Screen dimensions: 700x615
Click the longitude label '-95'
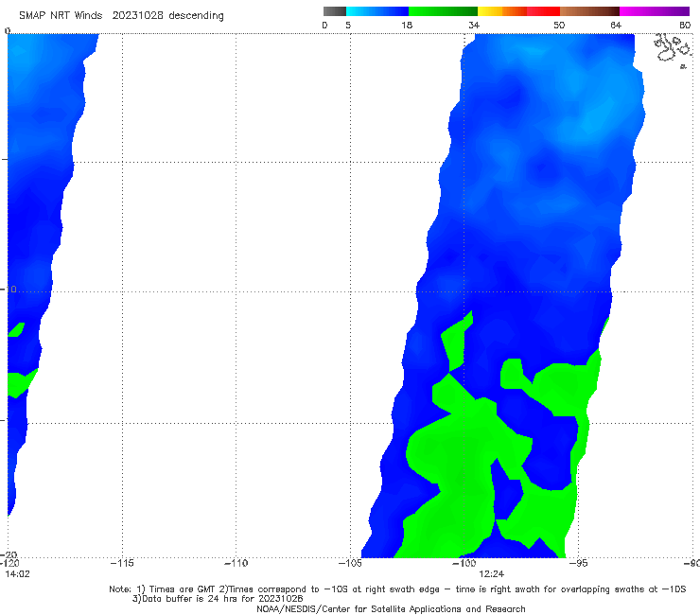(x=579, y=563)
